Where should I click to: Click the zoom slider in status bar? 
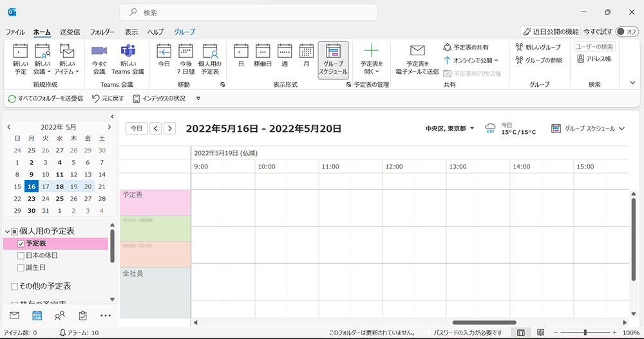tap(585, 333)
